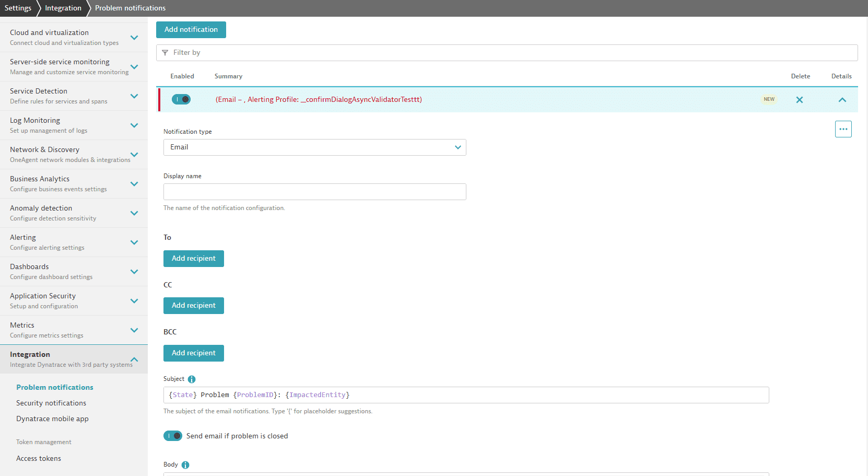
Task: Toggle the Enabled switch for the Email notification
Action: tap(181, 99)
